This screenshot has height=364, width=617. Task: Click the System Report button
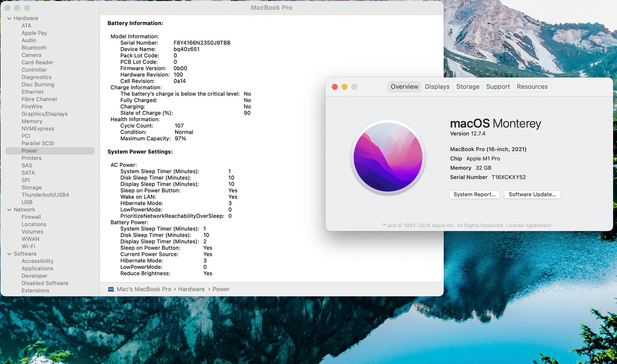[474, 195]
